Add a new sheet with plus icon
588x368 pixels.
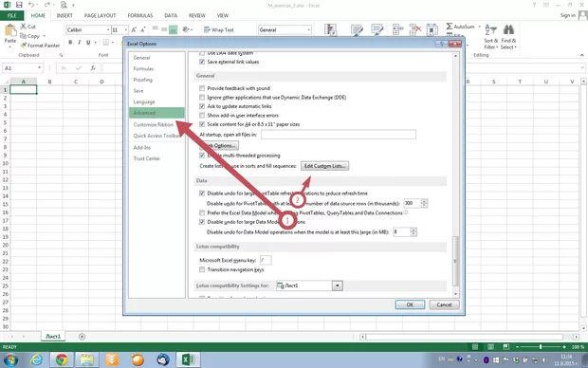point(82,337)
